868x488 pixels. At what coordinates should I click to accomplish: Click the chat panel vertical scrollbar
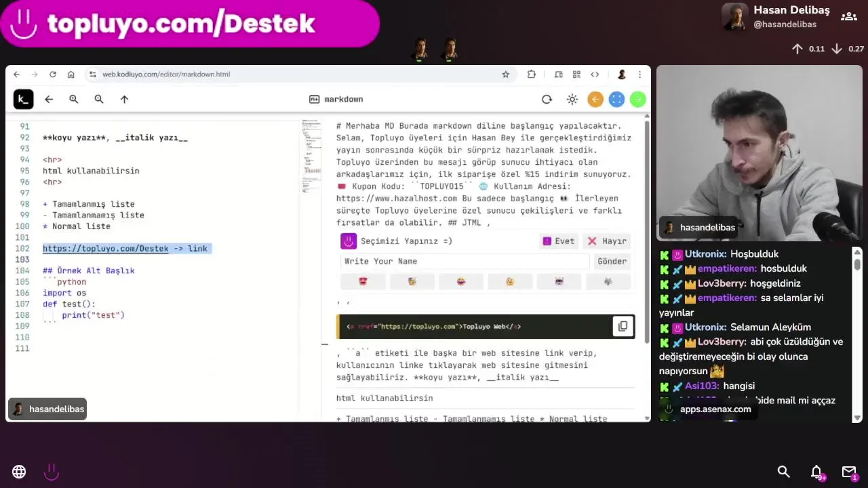(857, 263)
